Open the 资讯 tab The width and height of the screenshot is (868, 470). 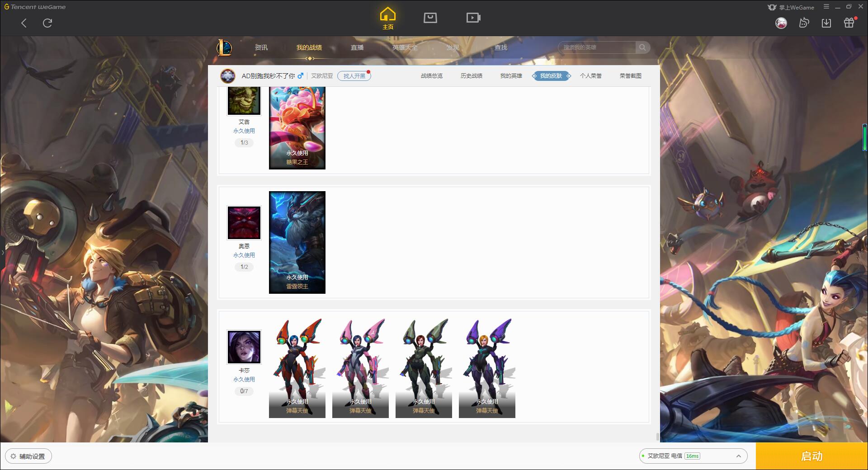261,47
